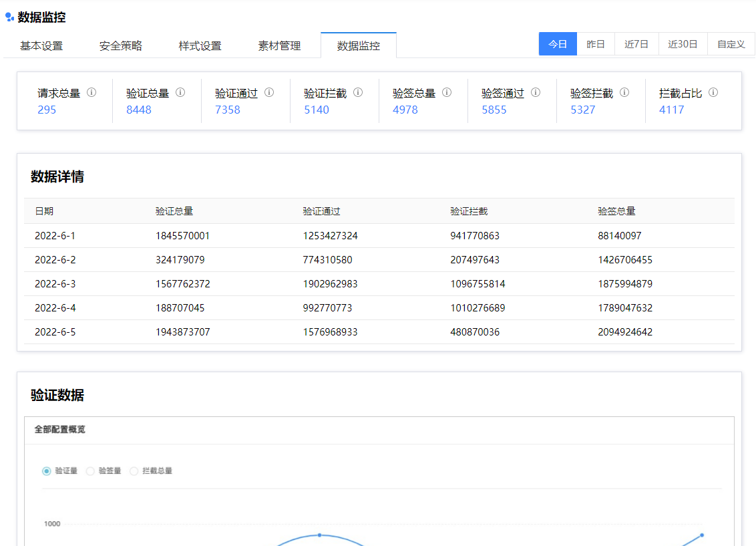Viewport: 756px width, 546px height.
Task: Click info icon next to 验签总量 stat
Action: [x=447, y=93]
